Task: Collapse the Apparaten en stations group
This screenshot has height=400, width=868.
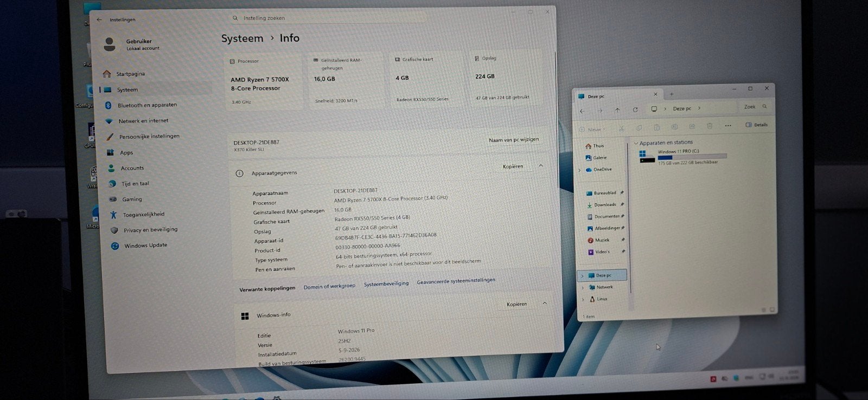Action: [636, 144]
